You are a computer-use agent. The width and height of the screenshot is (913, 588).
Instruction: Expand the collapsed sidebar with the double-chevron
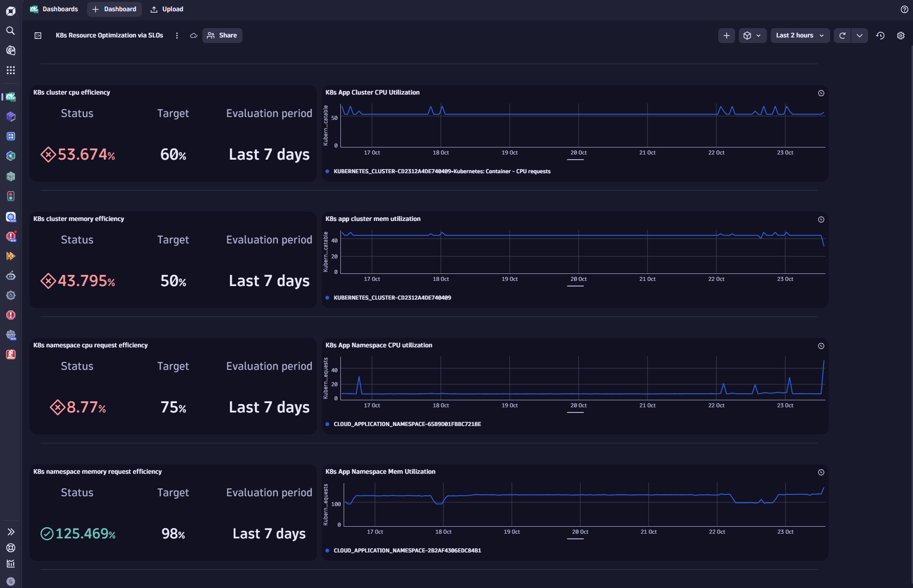(10, 531)
